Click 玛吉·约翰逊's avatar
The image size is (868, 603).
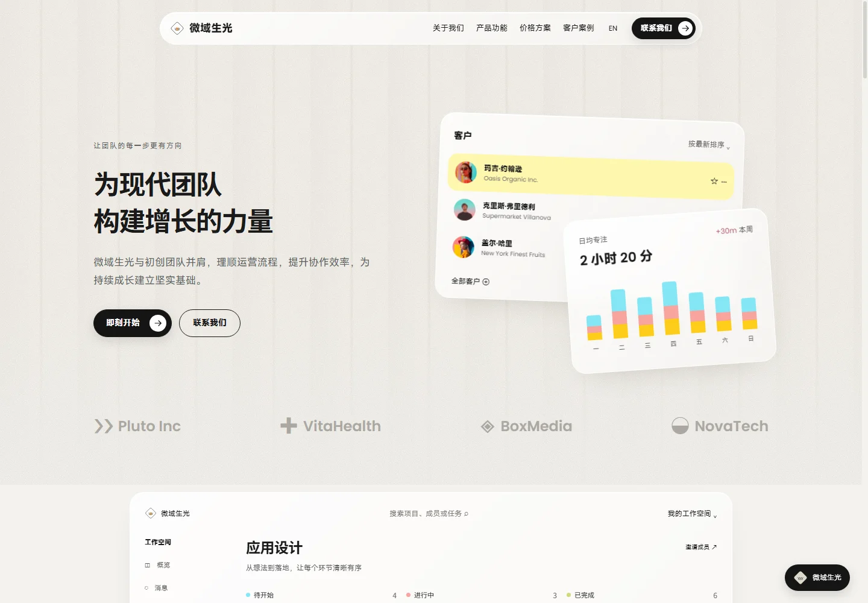pyautogui.click(x=466, y=172)
